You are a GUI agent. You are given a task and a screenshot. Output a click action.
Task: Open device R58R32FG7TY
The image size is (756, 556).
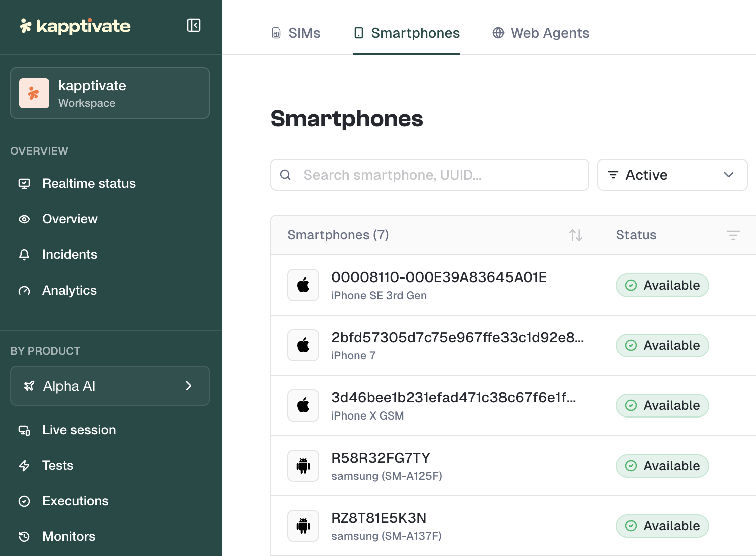381,458
